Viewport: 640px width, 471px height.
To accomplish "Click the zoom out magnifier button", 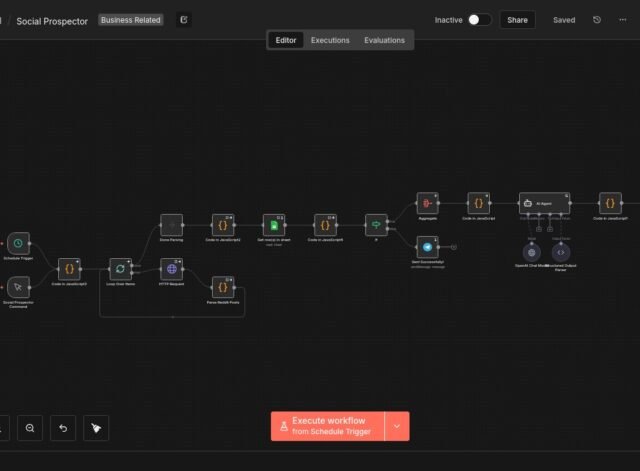I will (30, 428).
